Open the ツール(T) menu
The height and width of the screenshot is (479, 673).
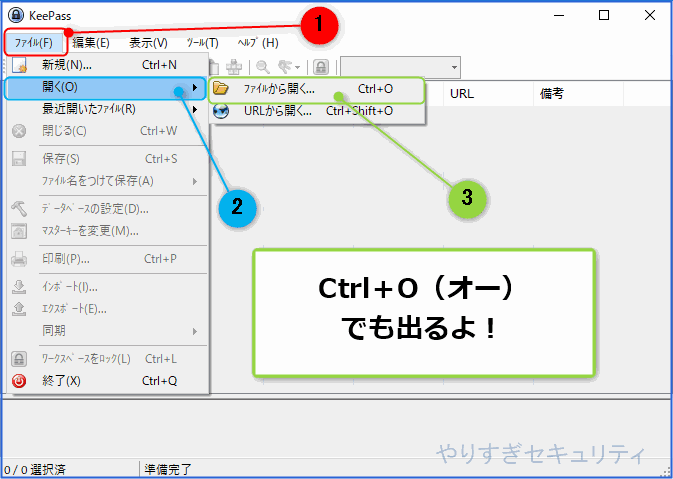point(203,43)
